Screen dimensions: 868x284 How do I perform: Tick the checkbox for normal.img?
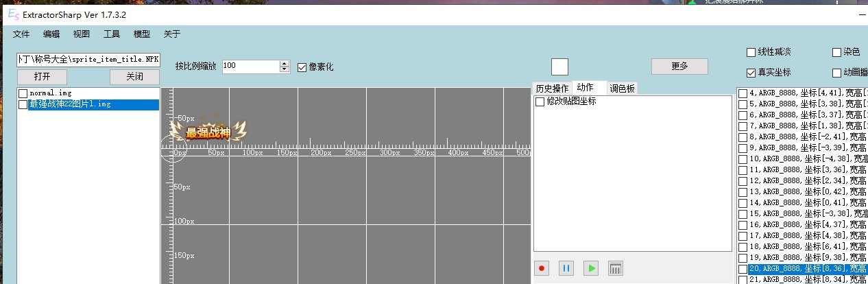click(23, 93)
